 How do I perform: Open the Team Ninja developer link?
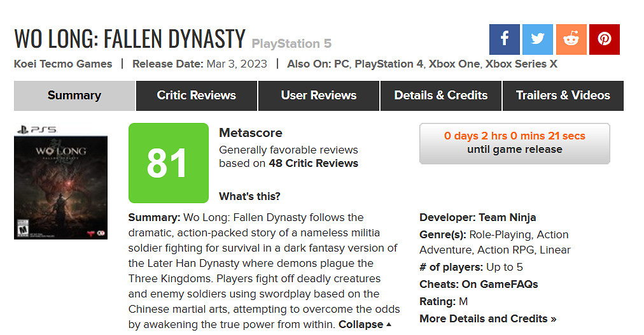click(x=507, y=217)
